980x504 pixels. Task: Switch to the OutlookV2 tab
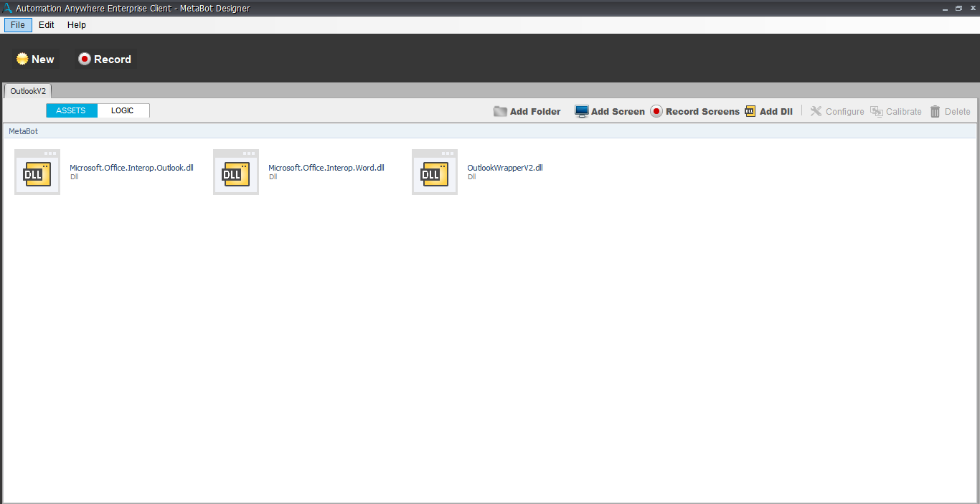coord(28,91)
